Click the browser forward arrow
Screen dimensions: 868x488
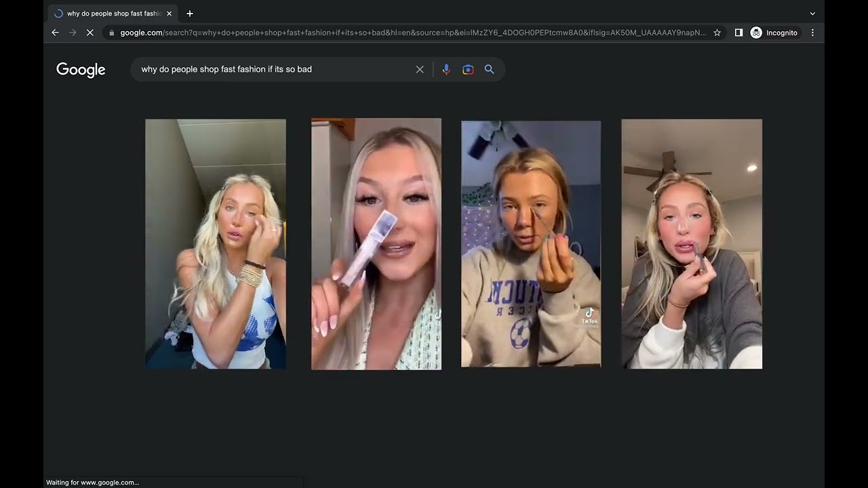click(73, 33)
